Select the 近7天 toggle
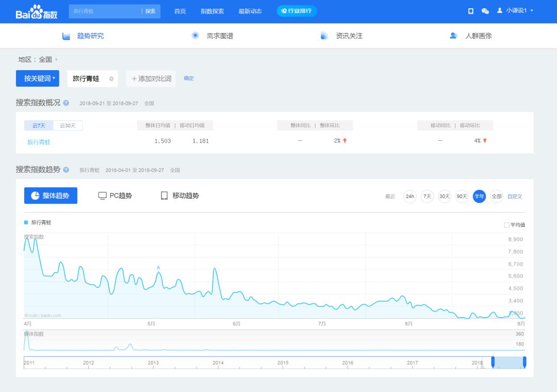 (39, 125)
